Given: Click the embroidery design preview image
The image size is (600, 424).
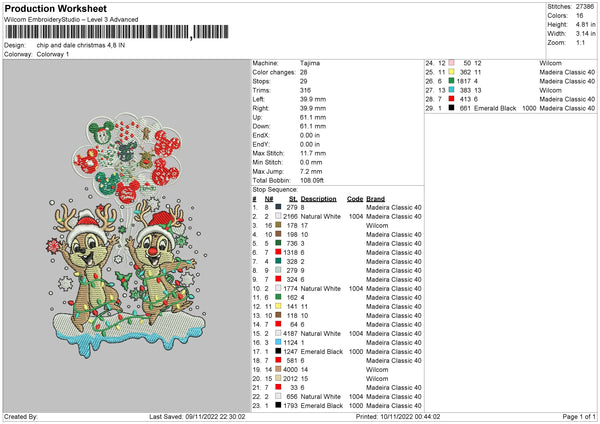Looking at the screenshot, I should 127,235.
